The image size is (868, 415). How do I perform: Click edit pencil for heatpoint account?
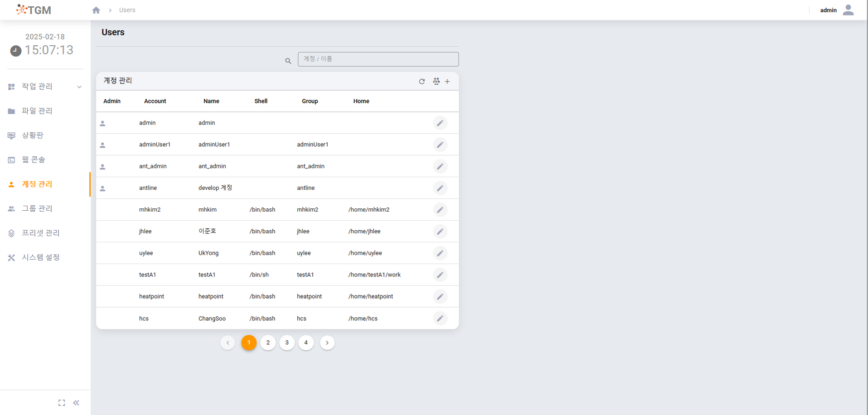point(440,297)
